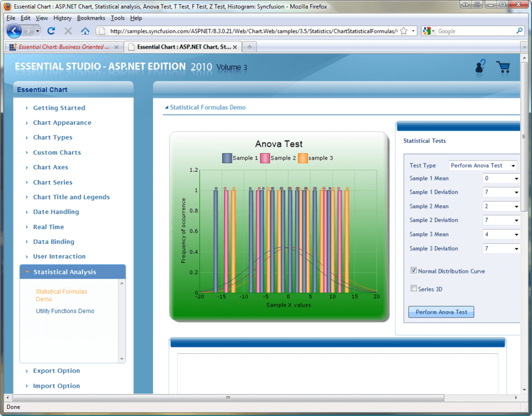Click the Firefox back arrow button
The image size is (532, 416).
[14, 31]
